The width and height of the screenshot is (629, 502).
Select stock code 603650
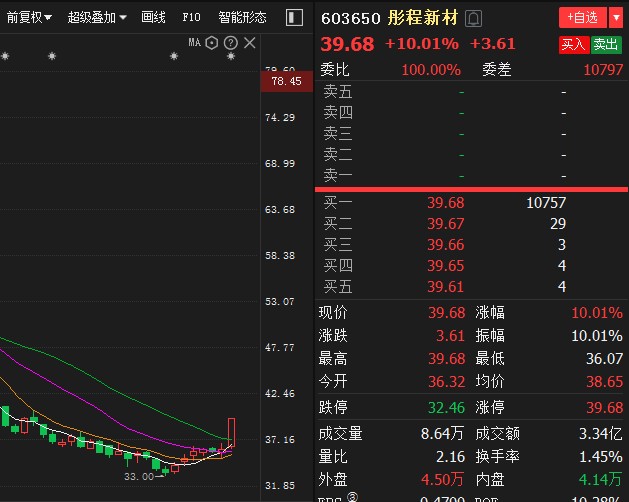tap(351, 18)
